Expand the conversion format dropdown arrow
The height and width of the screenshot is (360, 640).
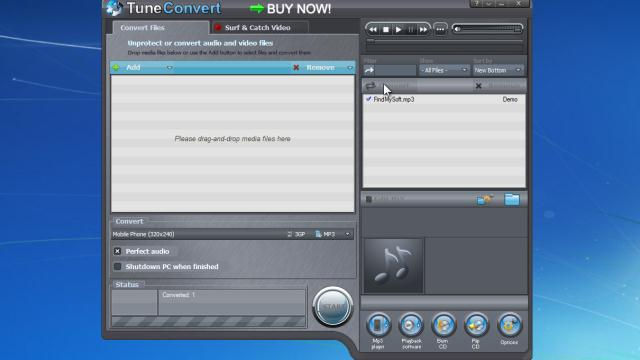click(x=348, y=234)
